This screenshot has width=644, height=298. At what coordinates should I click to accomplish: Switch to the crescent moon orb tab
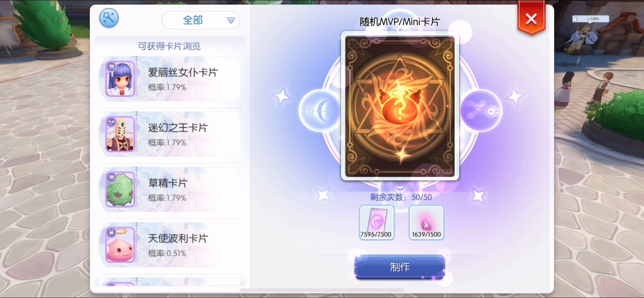coord(319,111)
